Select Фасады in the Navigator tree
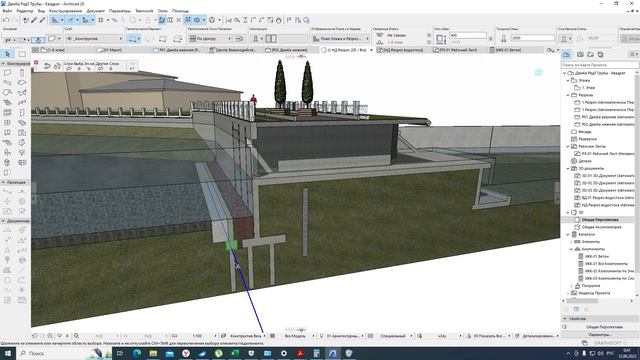The height and width of the screenshot is (360, 640). click(585, 132)
